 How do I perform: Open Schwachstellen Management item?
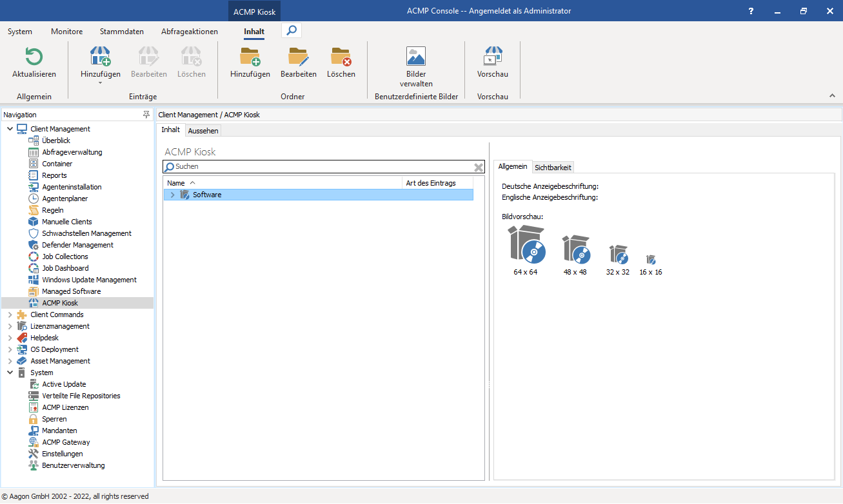click(86, 233)
